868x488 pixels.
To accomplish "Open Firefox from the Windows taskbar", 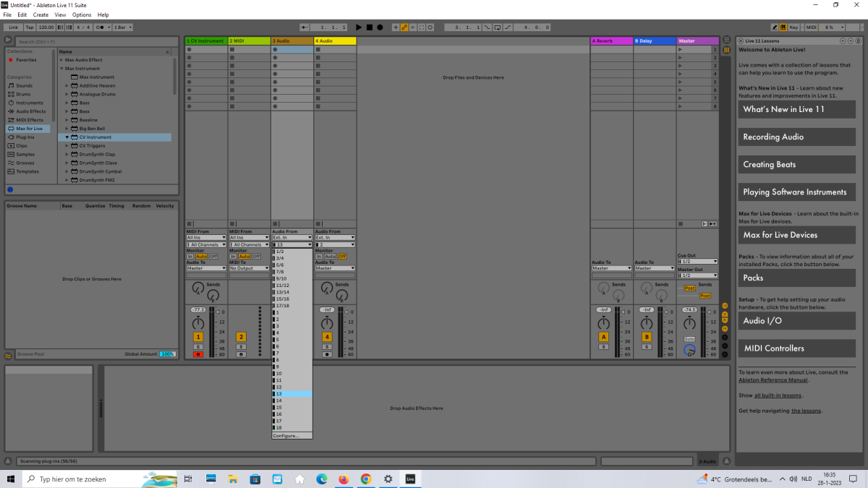I will (344, 479).
